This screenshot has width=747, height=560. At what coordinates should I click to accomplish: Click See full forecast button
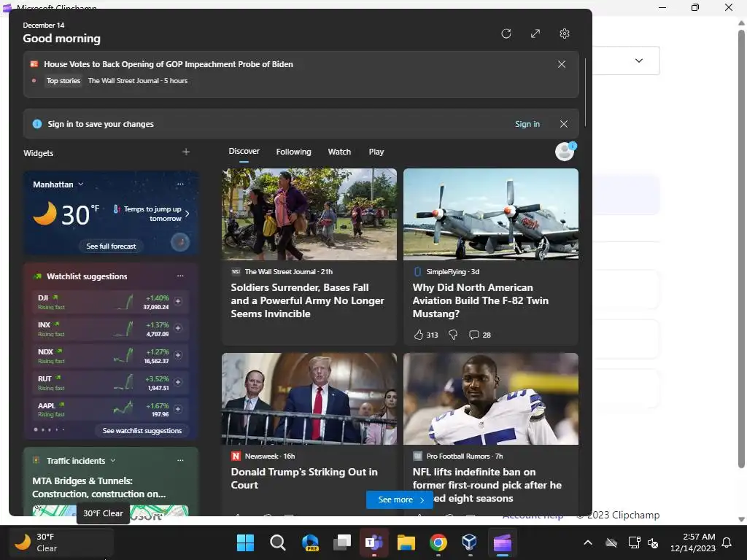[111, 246]
